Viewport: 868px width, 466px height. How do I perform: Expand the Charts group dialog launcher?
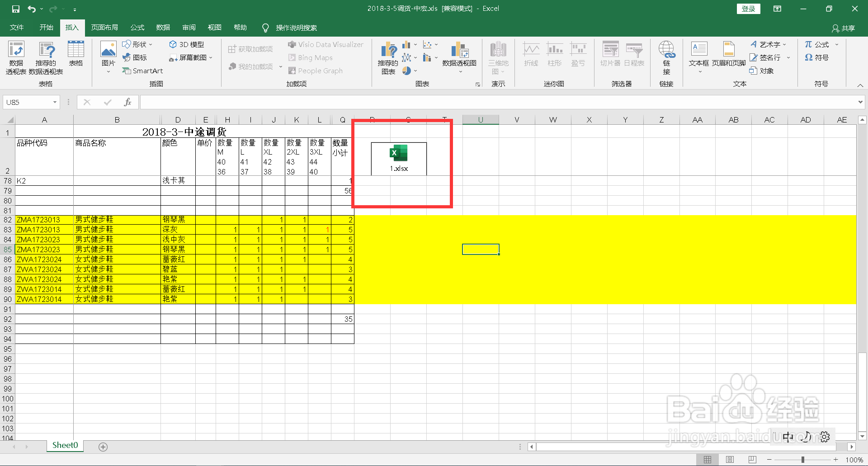point(478,85)
